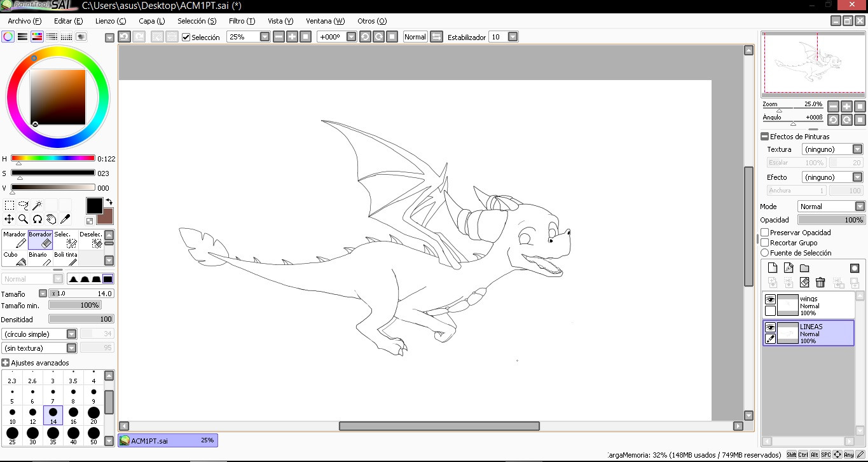This screenshot has width=868, height=462.
Task: Create a new linework layer
Action: click(789, 268)
